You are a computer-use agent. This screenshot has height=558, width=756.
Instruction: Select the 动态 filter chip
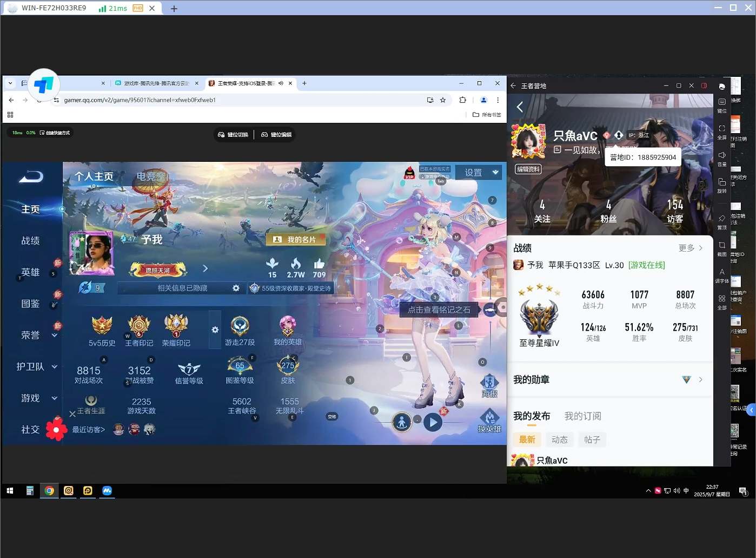pos(560,439)
